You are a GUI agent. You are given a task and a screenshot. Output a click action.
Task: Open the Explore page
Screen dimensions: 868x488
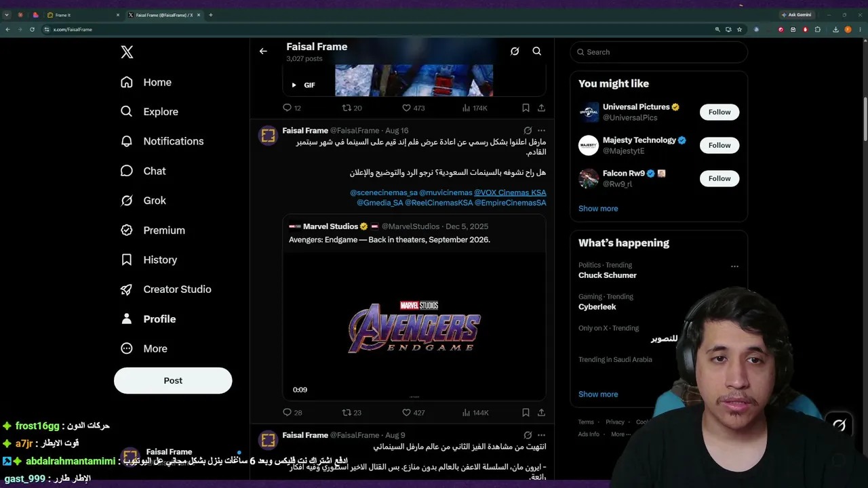point(149,112)
